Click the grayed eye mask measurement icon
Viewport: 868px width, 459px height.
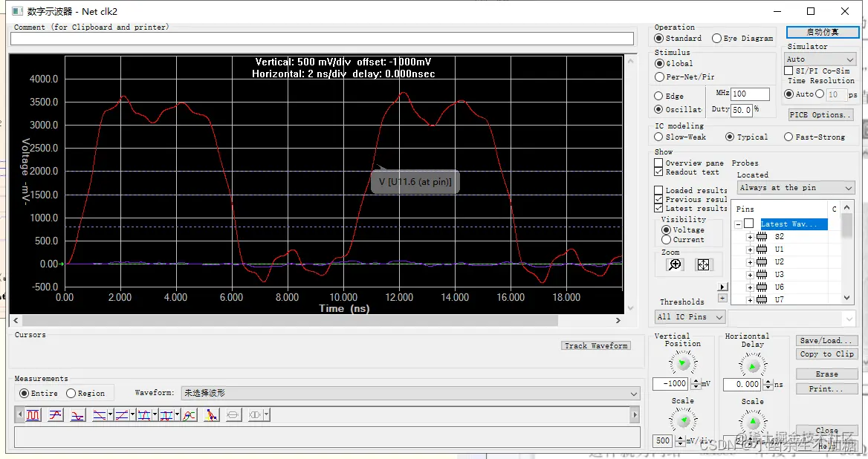pos(255,414)
